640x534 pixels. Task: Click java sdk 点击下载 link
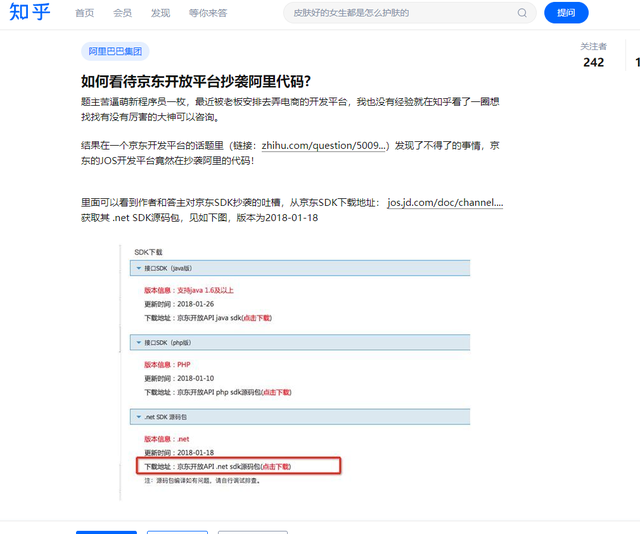pyautogui.click(x=254, y=318)
